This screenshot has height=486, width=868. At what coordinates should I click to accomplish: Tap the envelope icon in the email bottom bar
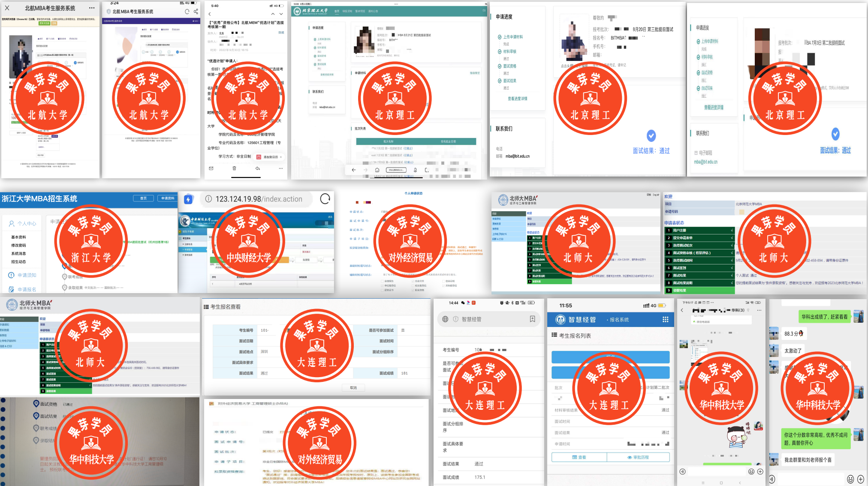coord(211,168)
